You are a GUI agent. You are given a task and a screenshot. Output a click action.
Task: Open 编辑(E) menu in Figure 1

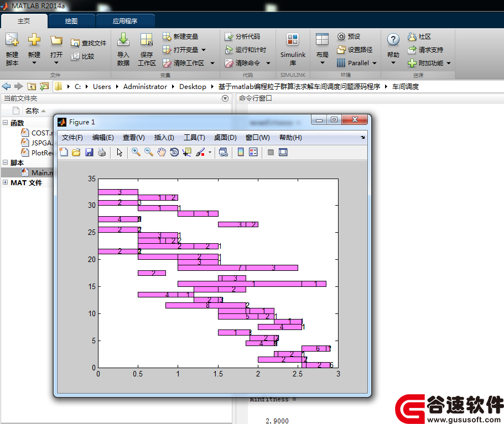point(103,138)
